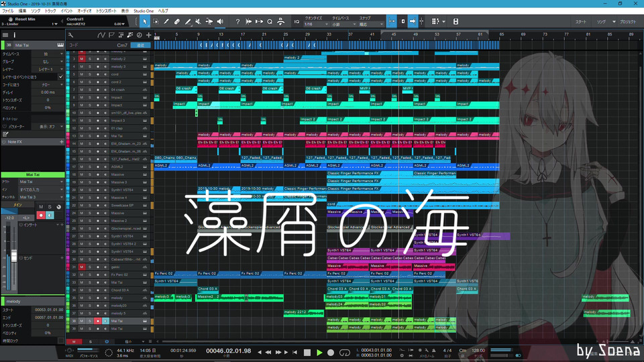Select the Range tool
The image size is (644, 362).
tap(156, 21)
